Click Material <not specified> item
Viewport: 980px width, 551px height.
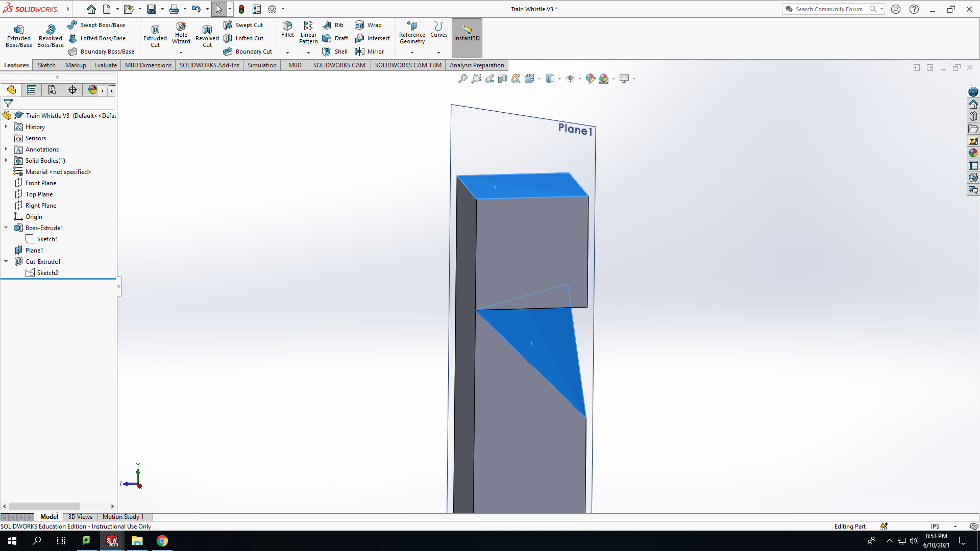[58, 172]
